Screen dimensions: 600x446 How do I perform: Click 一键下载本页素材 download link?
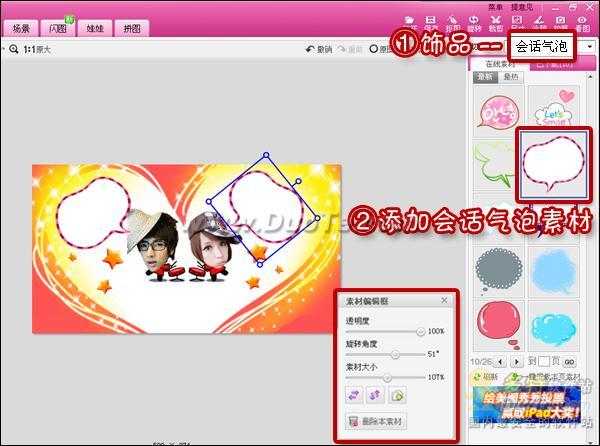(x=548, y=377)
